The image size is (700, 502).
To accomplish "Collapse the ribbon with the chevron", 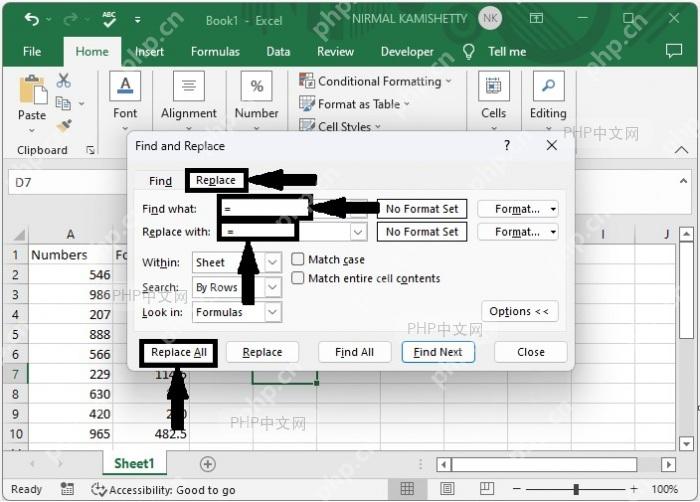I will pyautogui.click(x=681, y=150).
